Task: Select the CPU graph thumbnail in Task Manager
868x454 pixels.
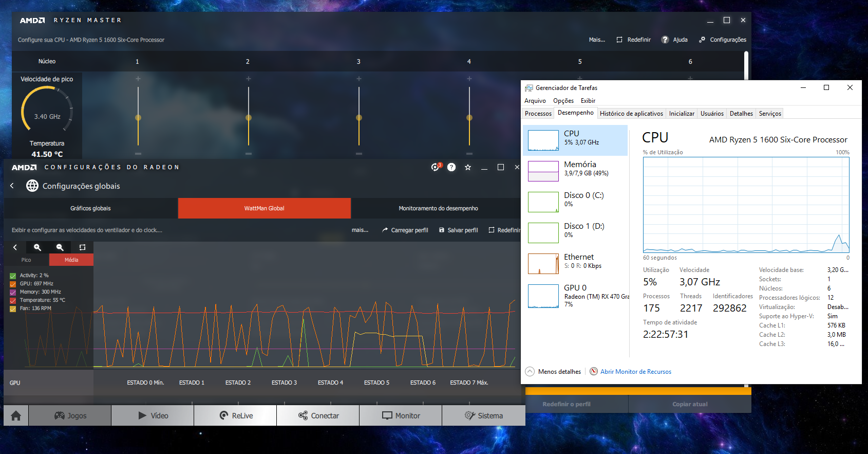Action: coord(543,140)
